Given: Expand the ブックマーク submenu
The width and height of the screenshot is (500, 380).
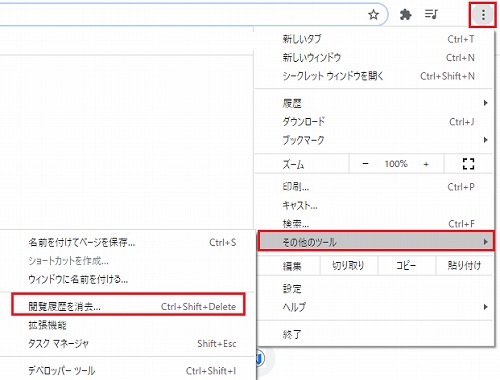Looking at the screenshot, I should (376, 140).
